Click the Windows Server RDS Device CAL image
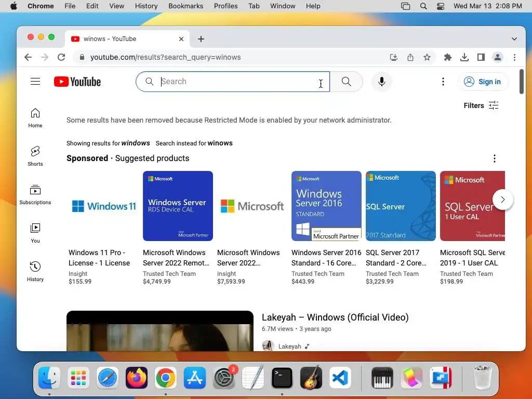The width and height of the screenshot is (532, 399). (x=178, y=206)
